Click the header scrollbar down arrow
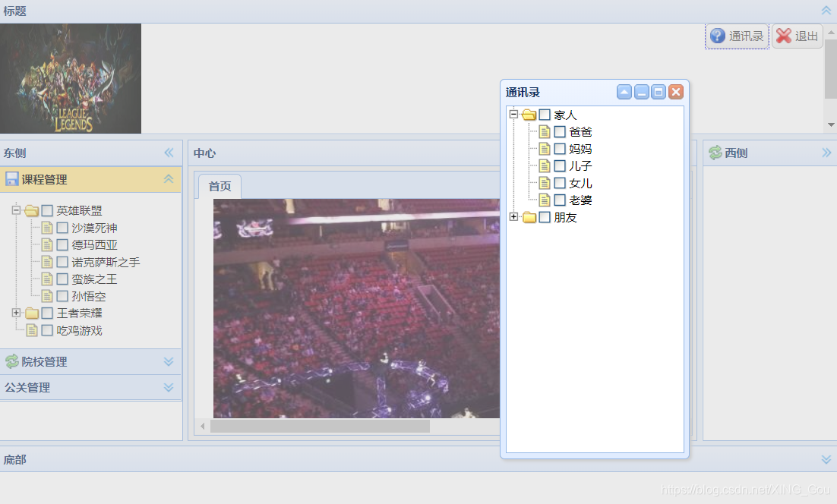Viewport: 837px width, 504px height. point(831,124)
